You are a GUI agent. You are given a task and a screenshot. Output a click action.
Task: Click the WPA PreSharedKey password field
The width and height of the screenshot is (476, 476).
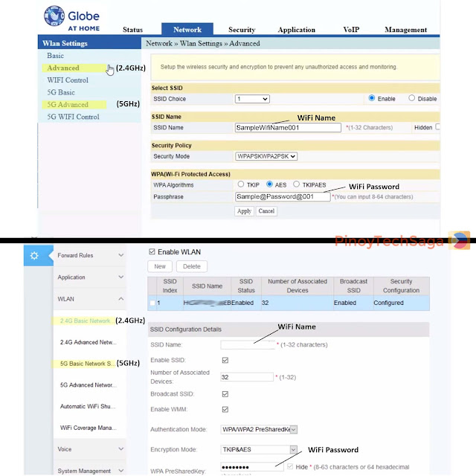coord(252,467)
